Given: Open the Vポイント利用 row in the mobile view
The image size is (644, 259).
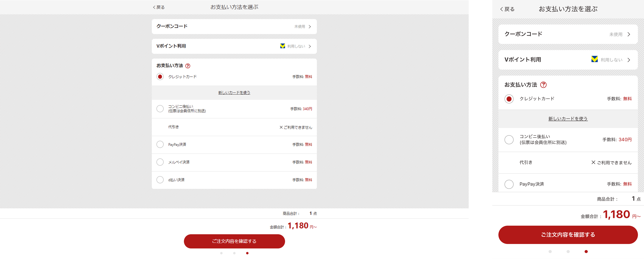Looking at the screenshot, I should (568, 60).
